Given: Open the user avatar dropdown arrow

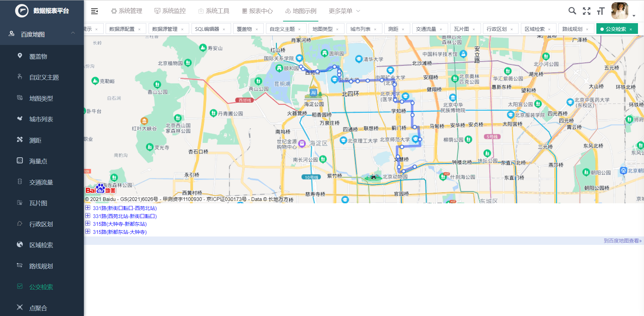Looking at the screenshot, I should click(x=634, y=15).
